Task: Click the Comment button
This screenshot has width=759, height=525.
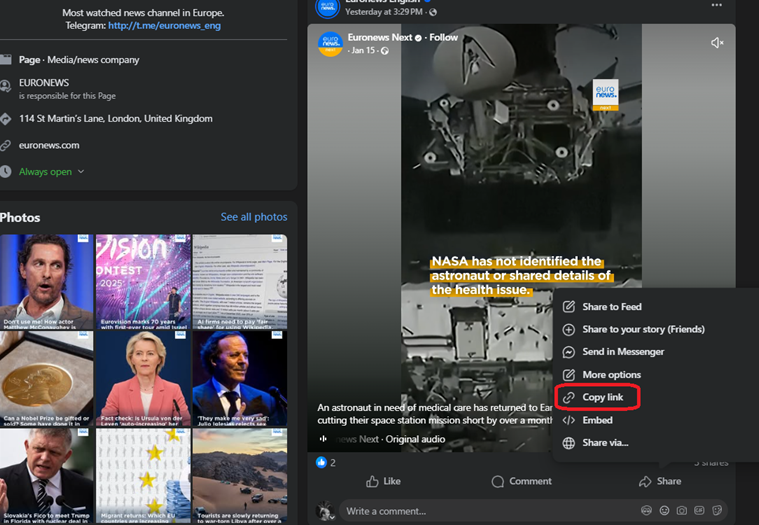Action: click(x=521, y=481)
